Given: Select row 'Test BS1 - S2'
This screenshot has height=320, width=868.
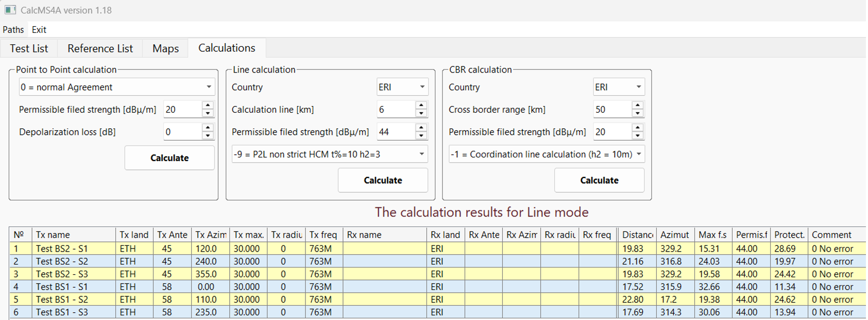Looking at the screenshot, I should 438,299.
